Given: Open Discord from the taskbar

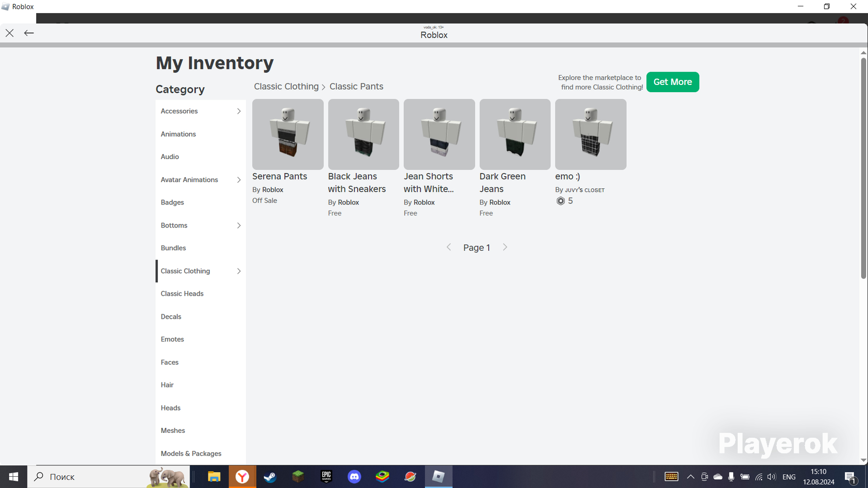Looking at the screenshot, I should pyautogui.click(x=354, y=477).
